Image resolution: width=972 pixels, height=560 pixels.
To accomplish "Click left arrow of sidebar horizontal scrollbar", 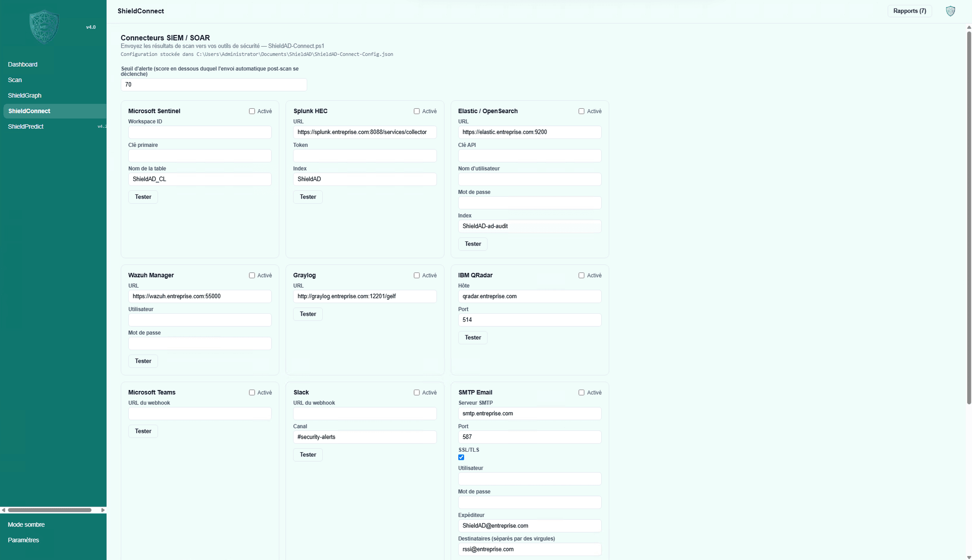I will click(3, 510).
